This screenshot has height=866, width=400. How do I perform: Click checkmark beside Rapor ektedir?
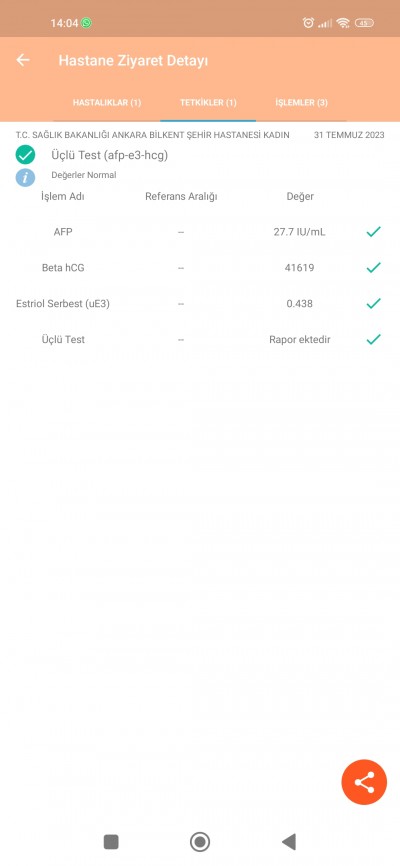click(x=373, y=339)
